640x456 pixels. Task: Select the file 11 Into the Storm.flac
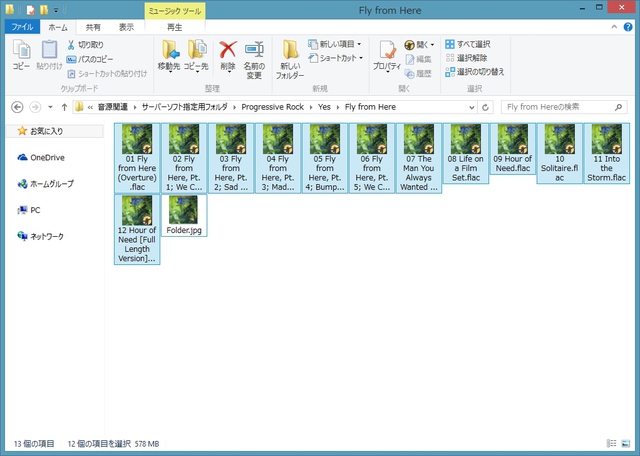pyautogui.click(x=607, y=153)
